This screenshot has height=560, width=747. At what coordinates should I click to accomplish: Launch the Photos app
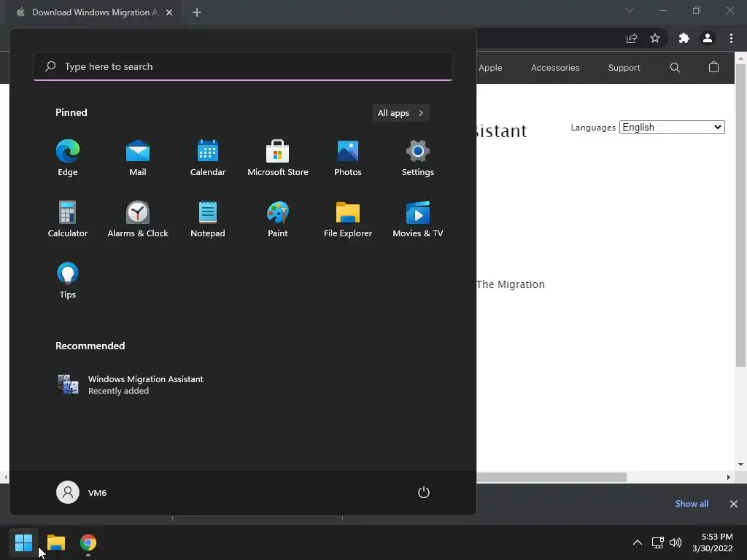tap(348, 157)
